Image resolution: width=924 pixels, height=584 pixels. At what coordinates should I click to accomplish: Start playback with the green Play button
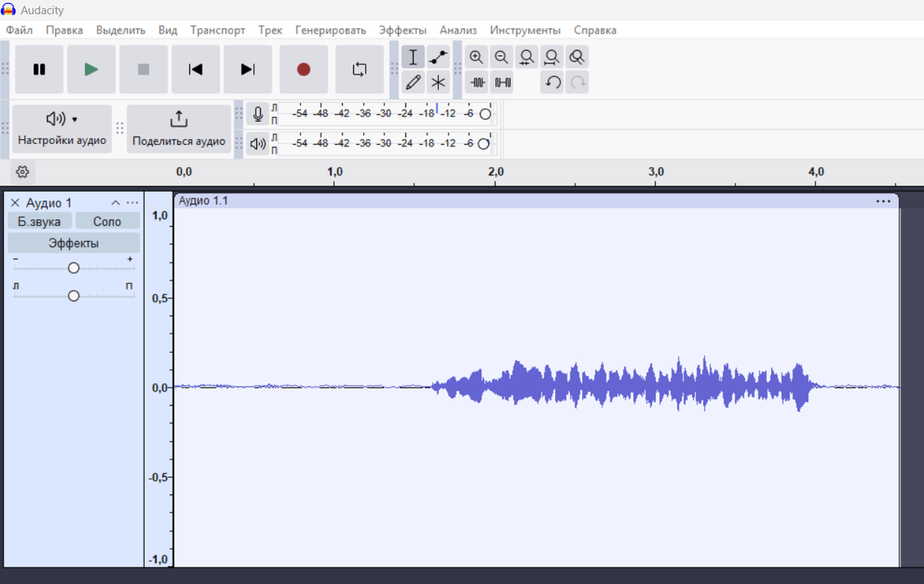[x=92, y=69]
